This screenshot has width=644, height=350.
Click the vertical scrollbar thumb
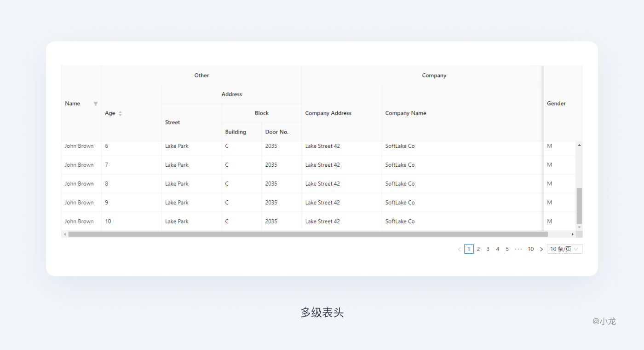pyautogui.click(x=579, y=205)
